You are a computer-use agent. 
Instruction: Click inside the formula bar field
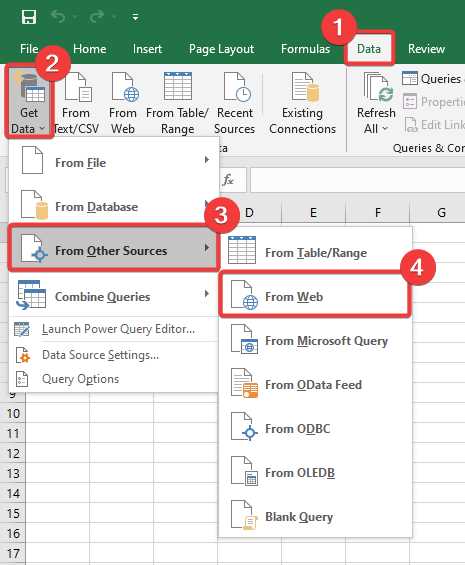click(x=358, y=179)
